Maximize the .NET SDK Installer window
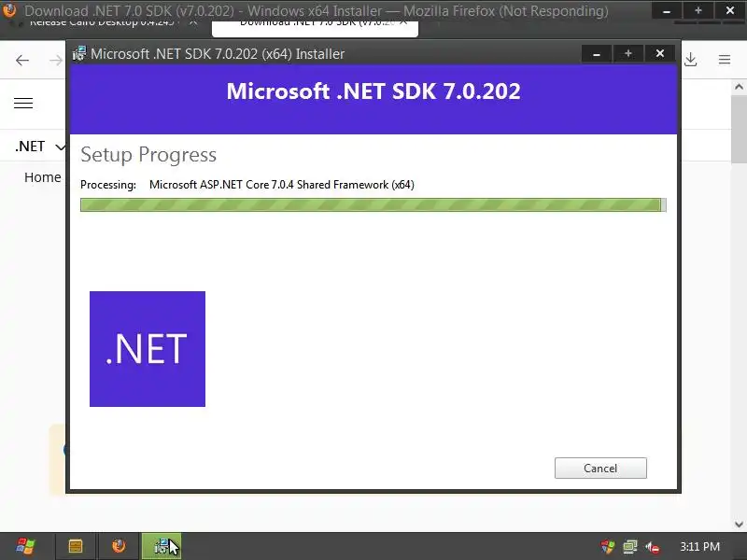Screen dimensions: 747x560 627,54
